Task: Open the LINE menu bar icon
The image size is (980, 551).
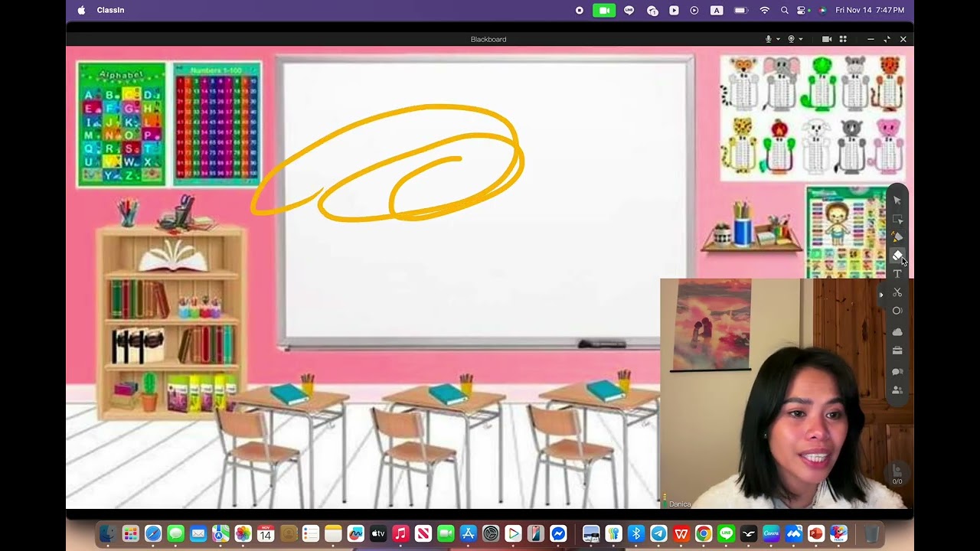Action: pyautogui.click(x=629, y=10)
